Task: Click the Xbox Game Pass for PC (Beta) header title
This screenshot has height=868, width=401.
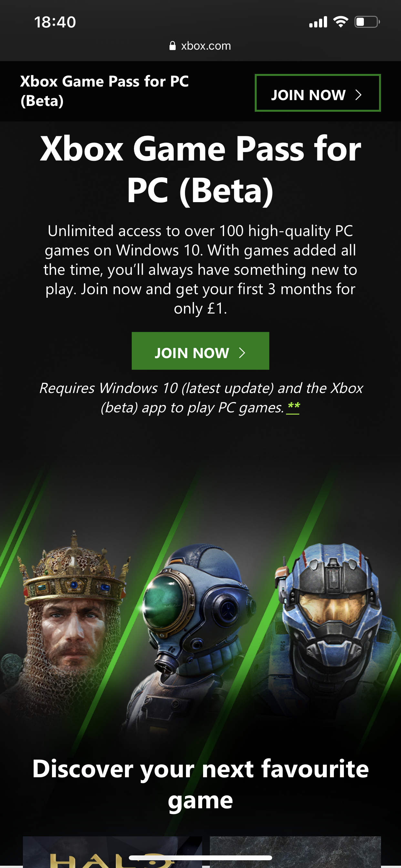Action: [x=105, y=91]
